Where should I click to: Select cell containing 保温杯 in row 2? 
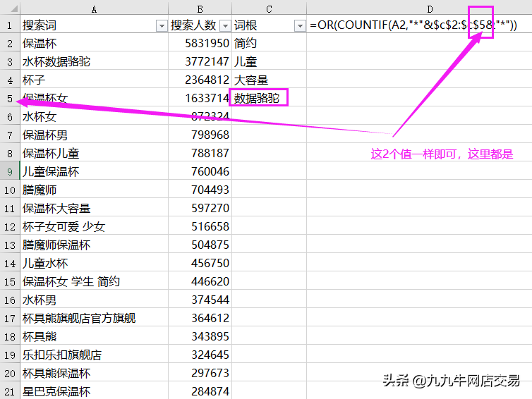click(94, 44)
